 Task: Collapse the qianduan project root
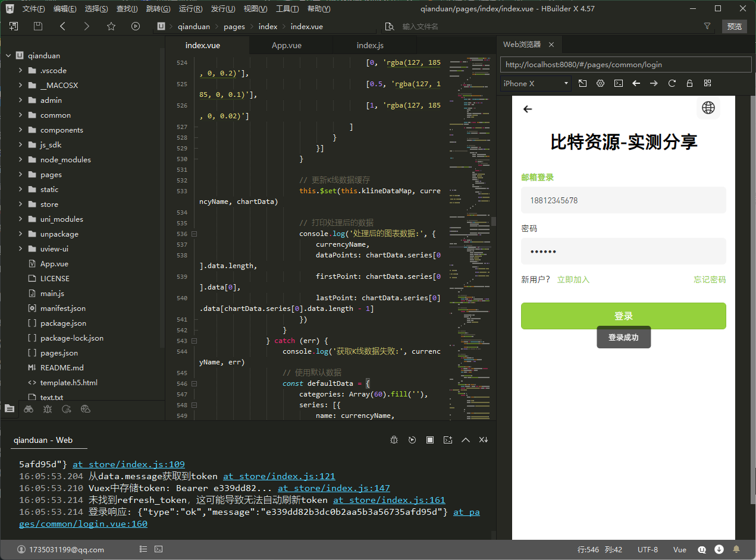(x=8, y=56)
